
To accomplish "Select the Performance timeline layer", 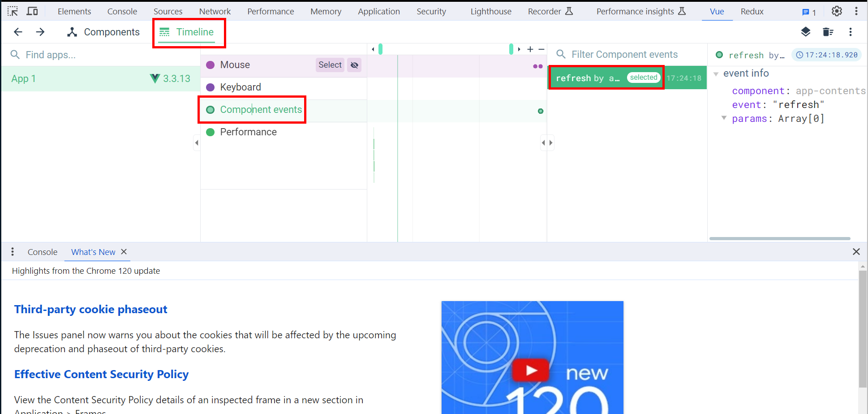I will (x=284, y=132).
